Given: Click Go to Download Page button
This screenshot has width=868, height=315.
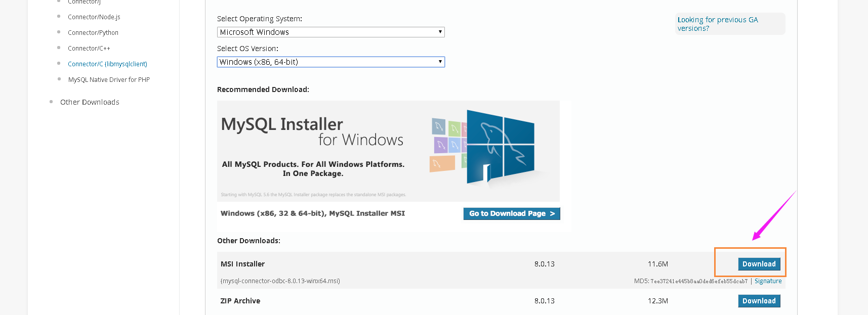Looking at the screenshot, I should pyautogui.click(x=512, y=214).
